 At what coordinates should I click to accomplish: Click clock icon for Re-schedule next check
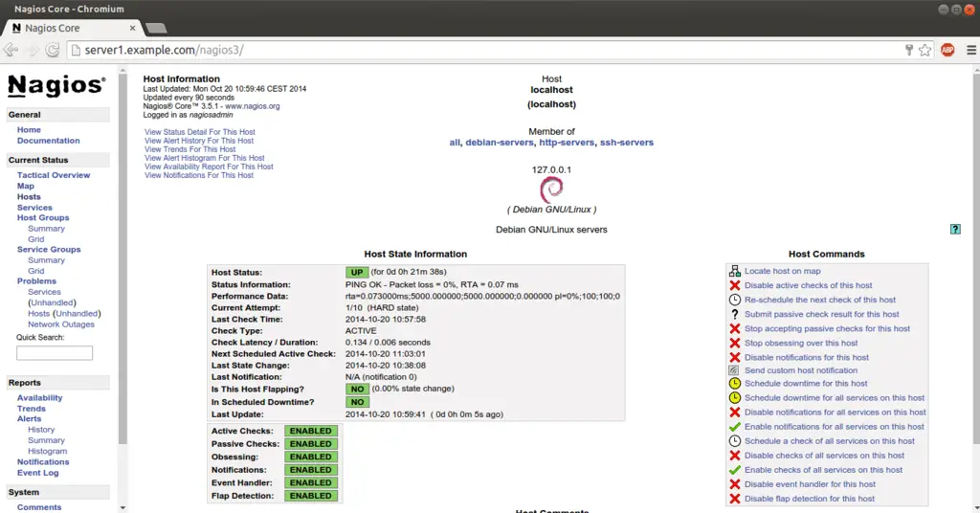click(x=734, y=300)
